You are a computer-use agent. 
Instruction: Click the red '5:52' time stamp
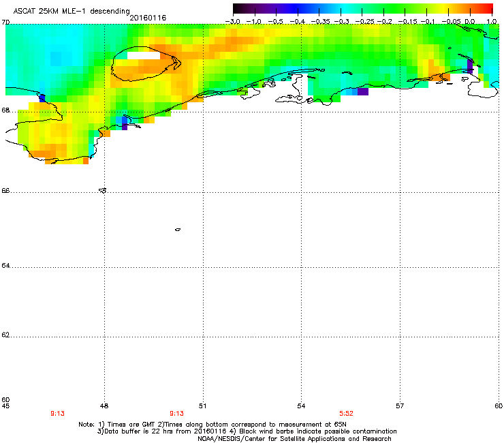point(346,414)
